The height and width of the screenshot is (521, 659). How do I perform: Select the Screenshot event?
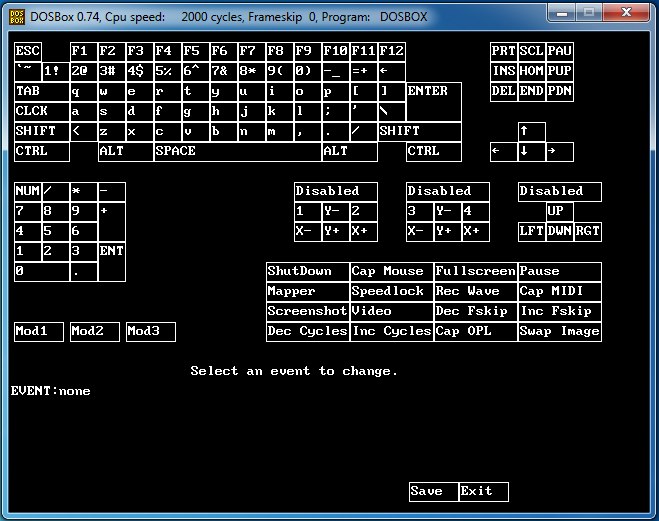click(308, 312)
